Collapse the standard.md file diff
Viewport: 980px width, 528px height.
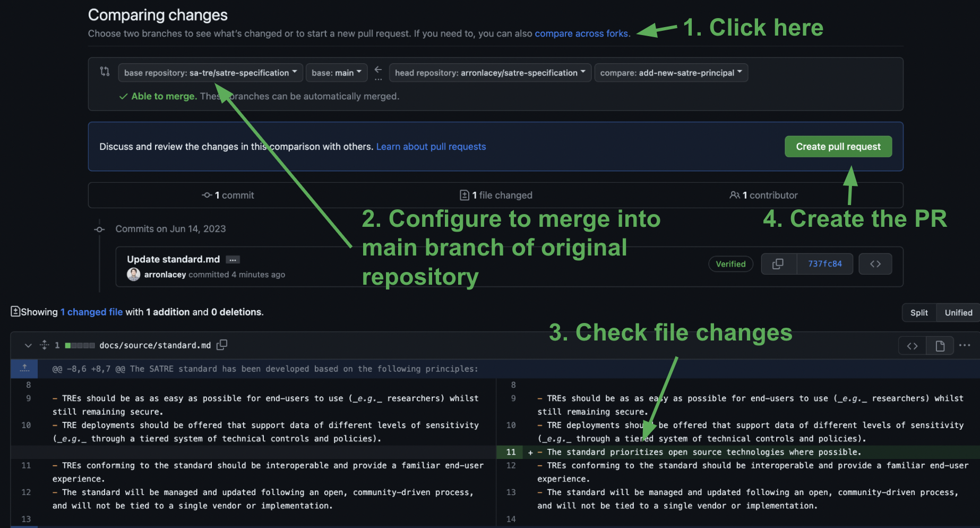click(x=28, y=345)
